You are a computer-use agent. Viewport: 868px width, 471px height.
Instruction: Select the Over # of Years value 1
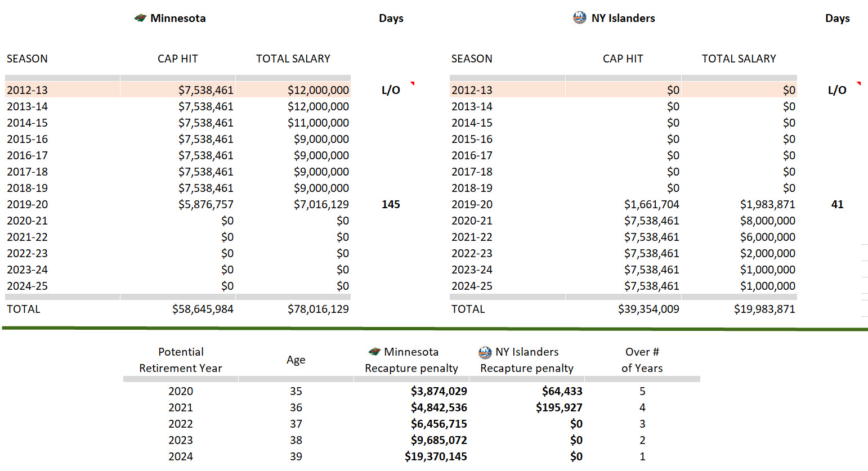(x=642, y=456)
